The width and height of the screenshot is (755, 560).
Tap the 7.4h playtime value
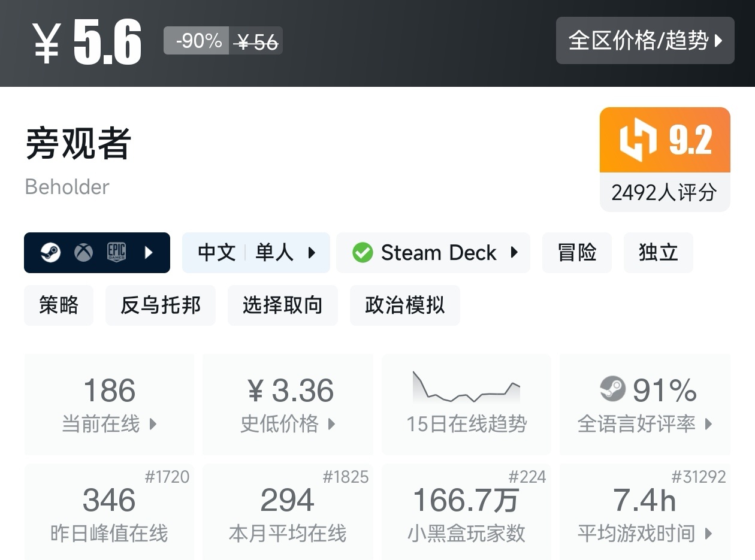point(645,501)
